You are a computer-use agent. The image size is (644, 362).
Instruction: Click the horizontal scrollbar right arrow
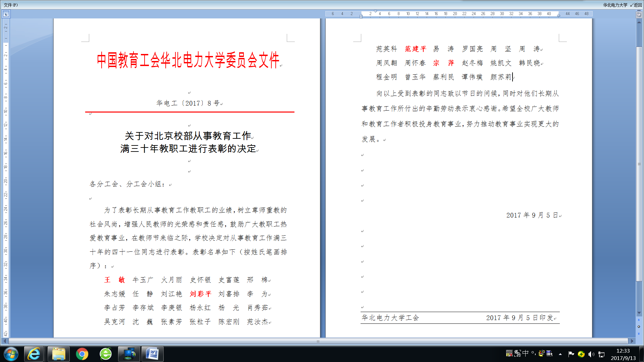(632, 341)
